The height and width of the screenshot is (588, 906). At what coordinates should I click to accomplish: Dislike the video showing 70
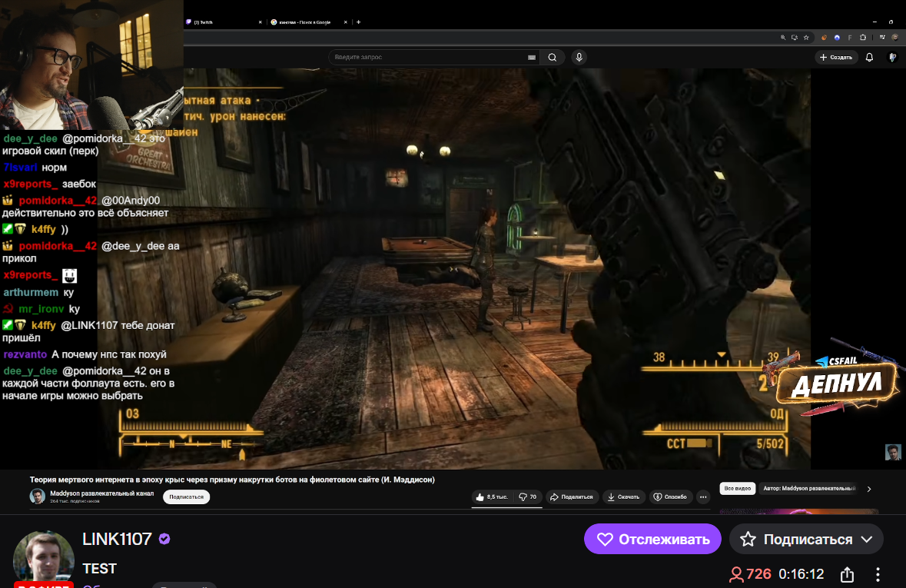point(527,497)
